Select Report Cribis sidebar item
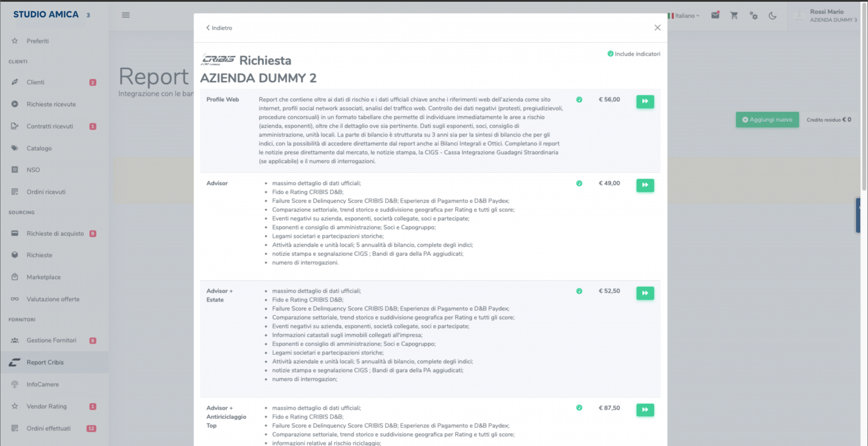This screenshot has width=868, height=446. (54, 362)
